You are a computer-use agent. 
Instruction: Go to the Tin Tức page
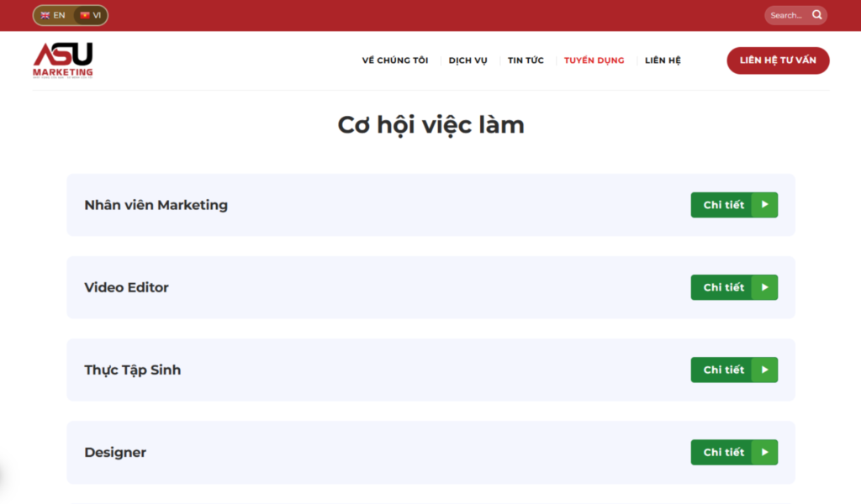[x=526, y=60]
